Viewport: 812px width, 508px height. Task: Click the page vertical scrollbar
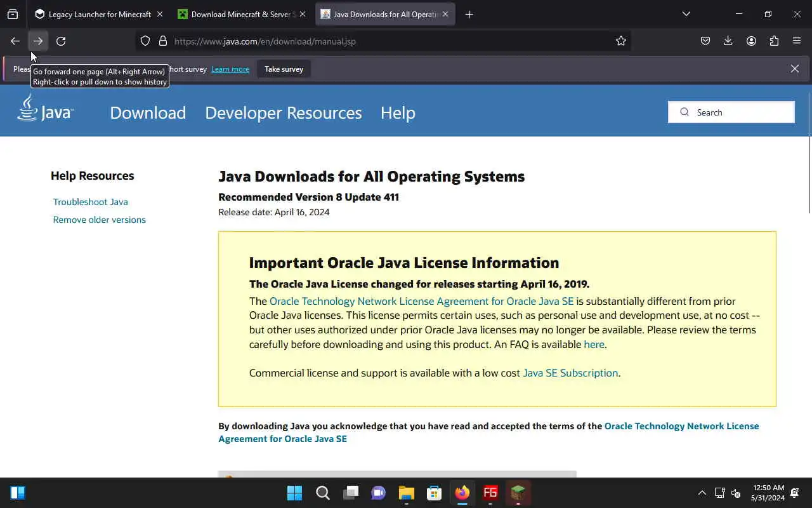click(809, 154)
